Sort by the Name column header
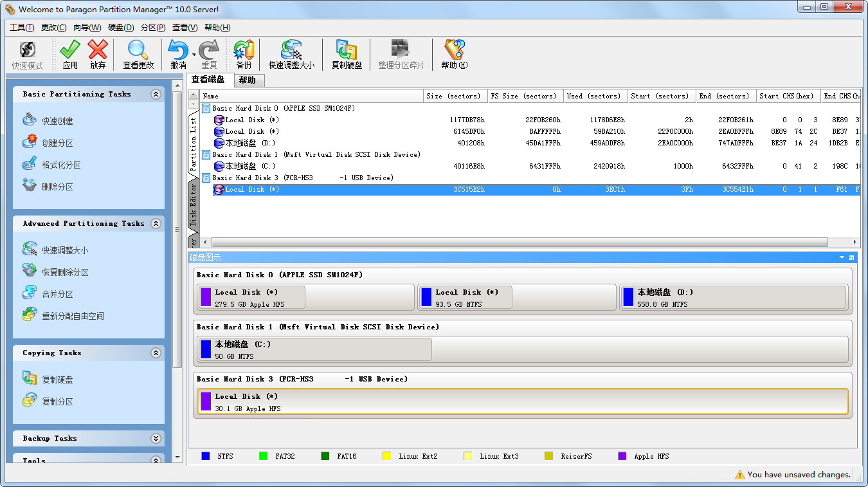Screen dimensions: 868x487 point(312,96)
